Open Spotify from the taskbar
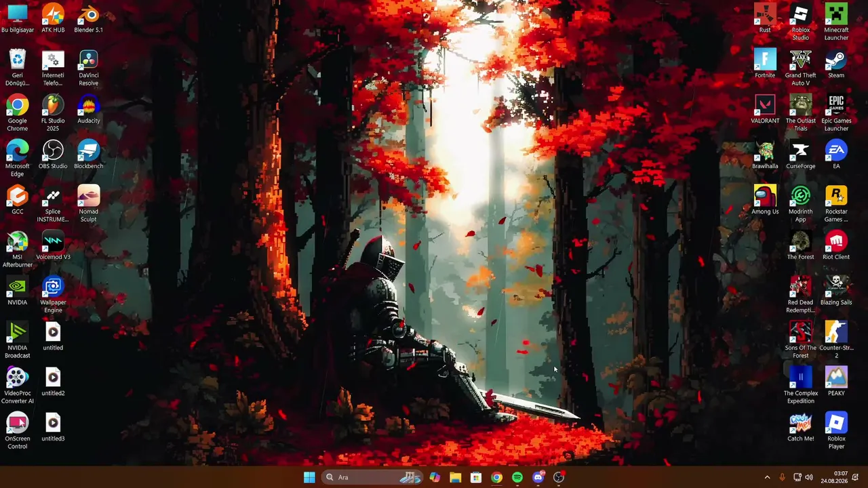The image size is (868, 488). 517,477
